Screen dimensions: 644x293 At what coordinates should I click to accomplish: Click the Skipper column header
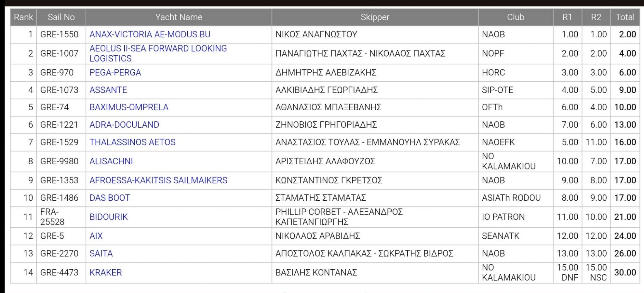click(x=375, y=17)
